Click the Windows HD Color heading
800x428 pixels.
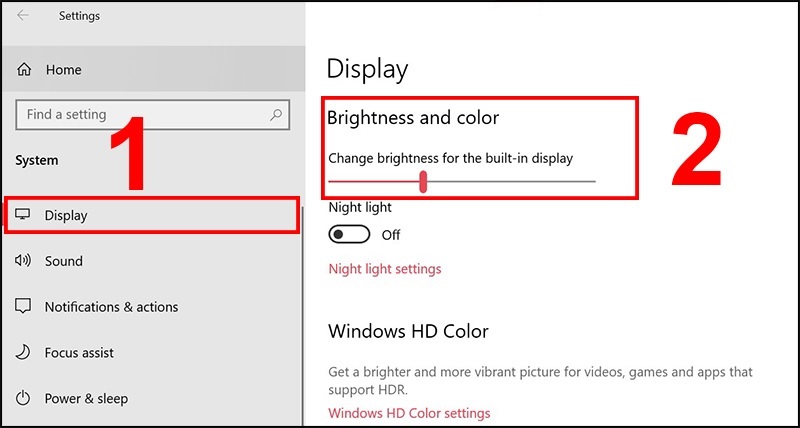click(408, 332)
